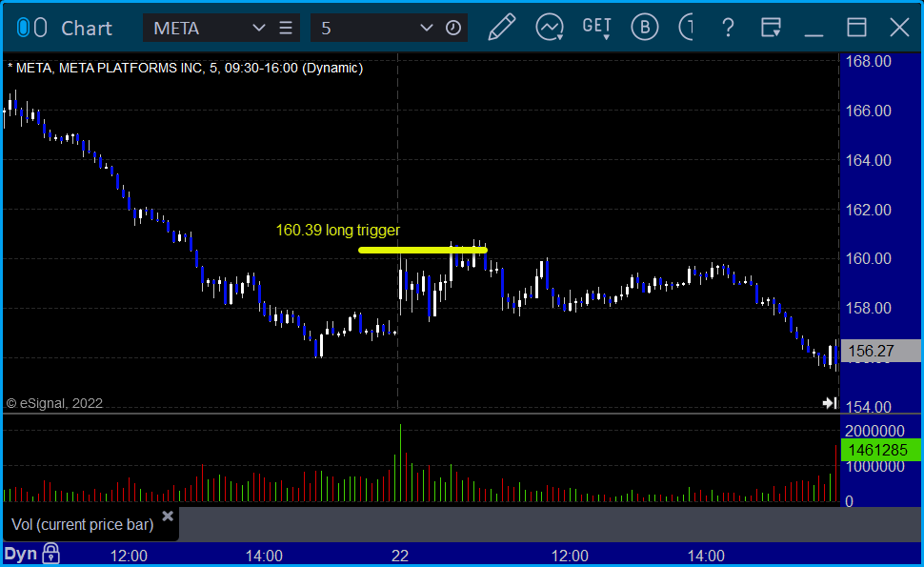This screenshot has height=567, width=924.
Task: Click the second white link oval icon
Action: [40, 28]
